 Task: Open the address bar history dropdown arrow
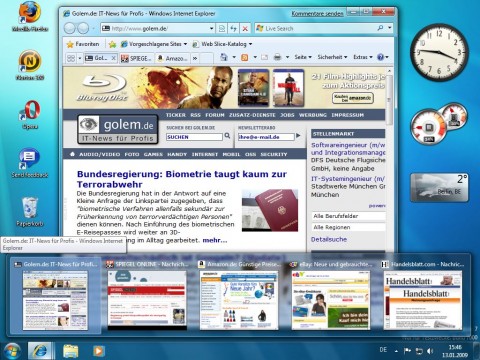tap(211, 29)
